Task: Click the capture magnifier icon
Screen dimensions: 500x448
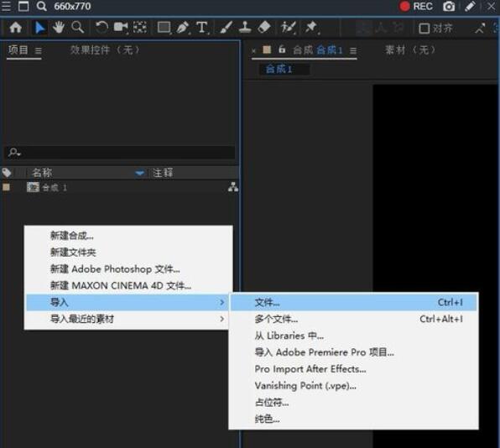Action: (x=41, y=6)
